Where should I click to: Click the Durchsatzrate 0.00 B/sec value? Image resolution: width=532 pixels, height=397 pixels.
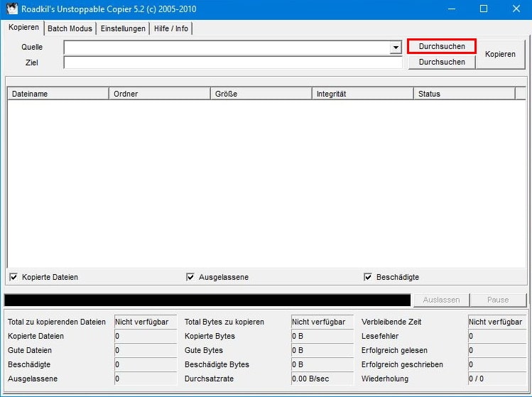click(x=322, y=379)
